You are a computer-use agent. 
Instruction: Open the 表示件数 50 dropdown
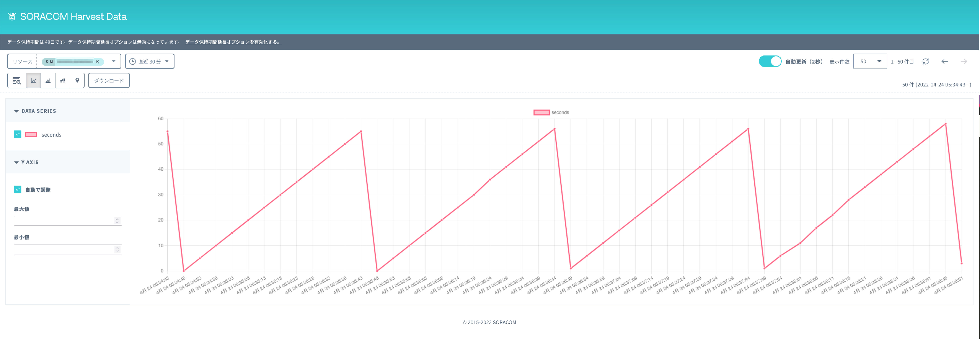870,61
